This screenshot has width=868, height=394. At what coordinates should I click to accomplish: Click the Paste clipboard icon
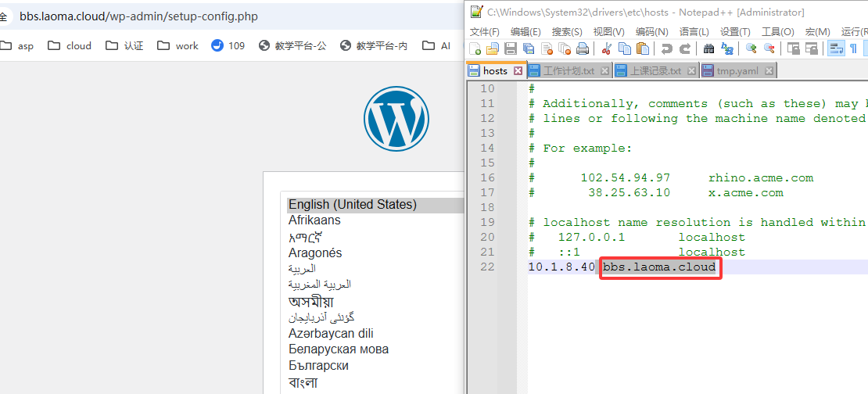tap(642, 48)
